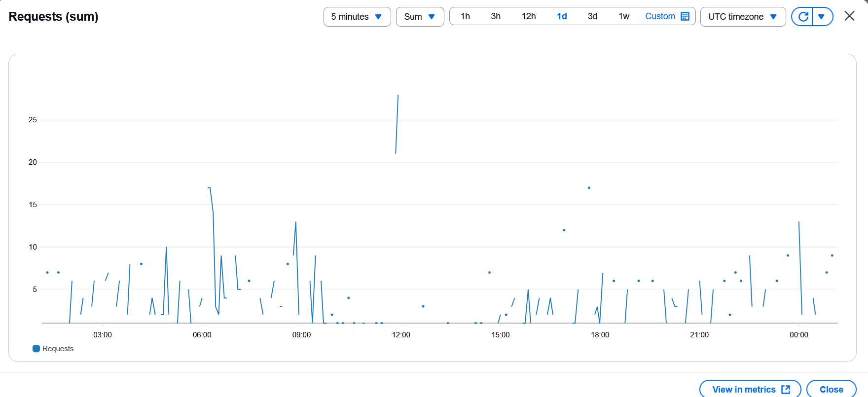Select the 1d time range
The height and width of the screenshot is (397, 868).
click(562, 16)
